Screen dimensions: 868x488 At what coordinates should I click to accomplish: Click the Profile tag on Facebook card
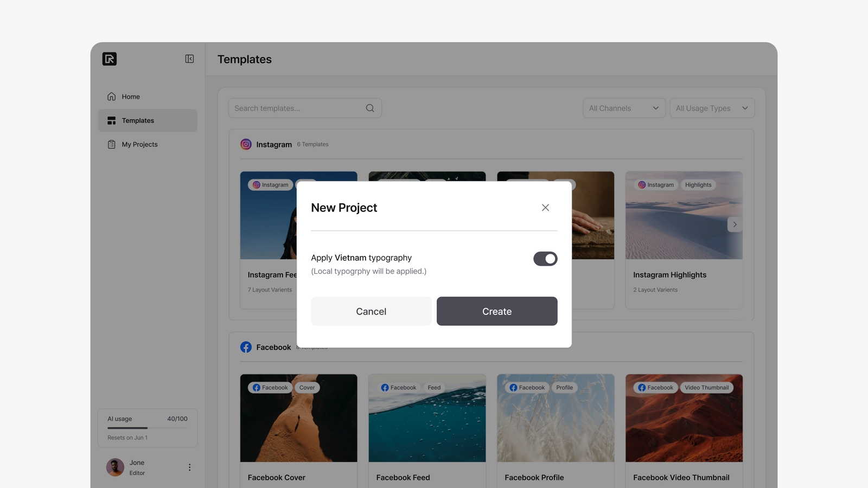(564, 388)
